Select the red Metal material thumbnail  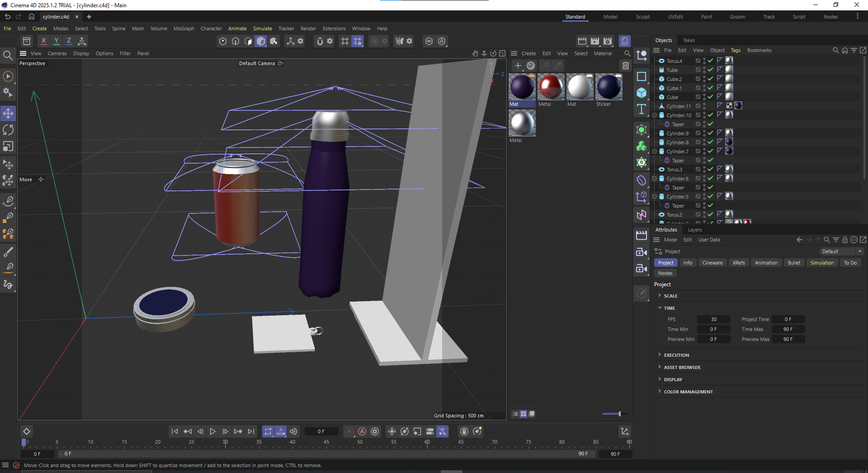550,86
